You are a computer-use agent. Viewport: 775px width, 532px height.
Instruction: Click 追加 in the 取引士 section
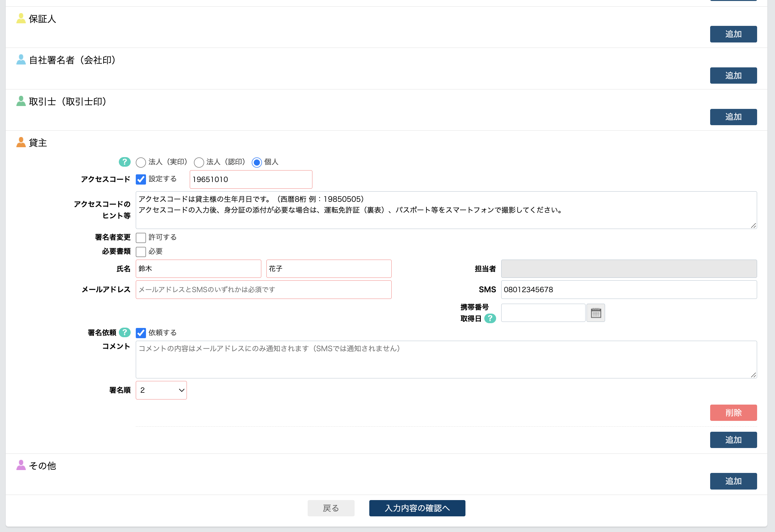[733, 117]
